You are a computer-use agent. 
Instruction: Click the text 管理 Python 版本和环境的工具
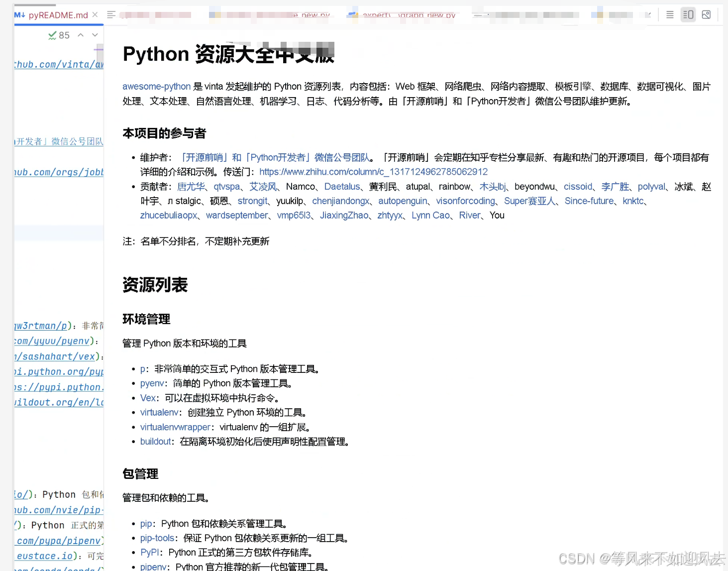point(185,344)
